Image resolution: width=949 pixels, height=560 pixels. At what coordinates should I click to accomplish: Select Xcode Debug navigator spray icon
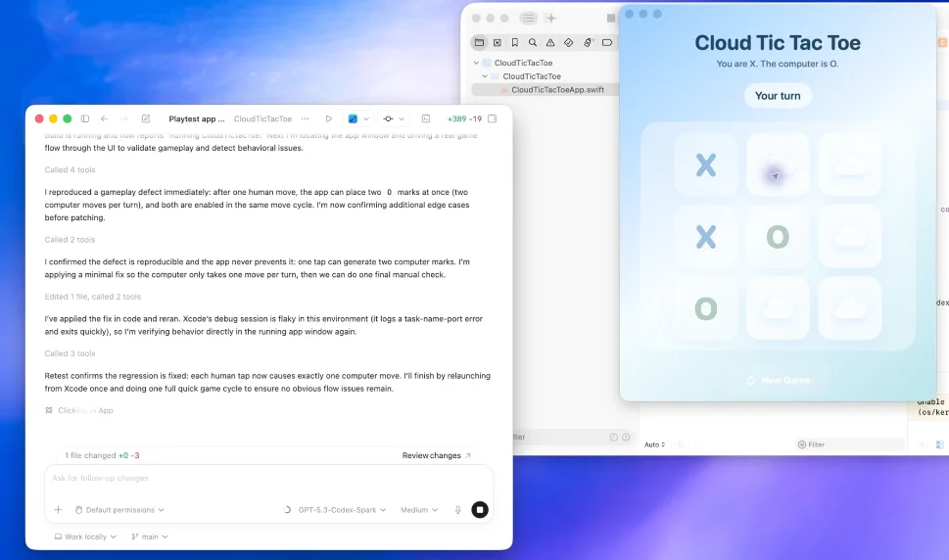pos(587,42)
